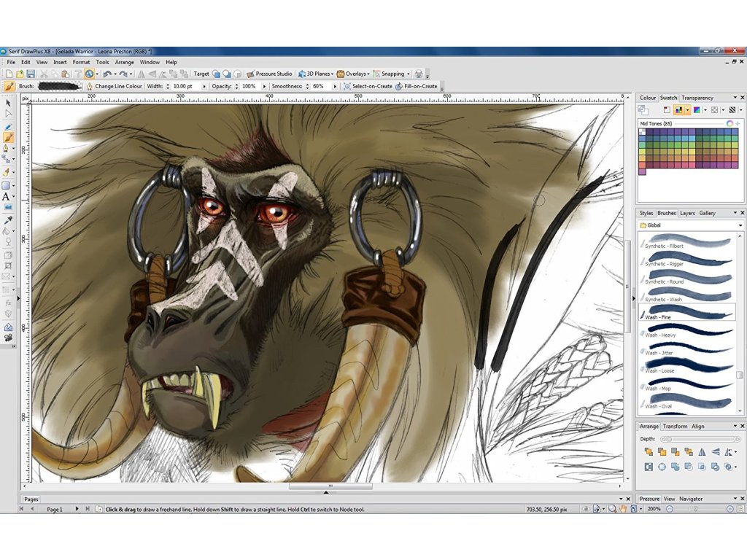Toggle Snapping on the toolbar
This screenshot has height=560, width=747.
[x=392, y=74]
